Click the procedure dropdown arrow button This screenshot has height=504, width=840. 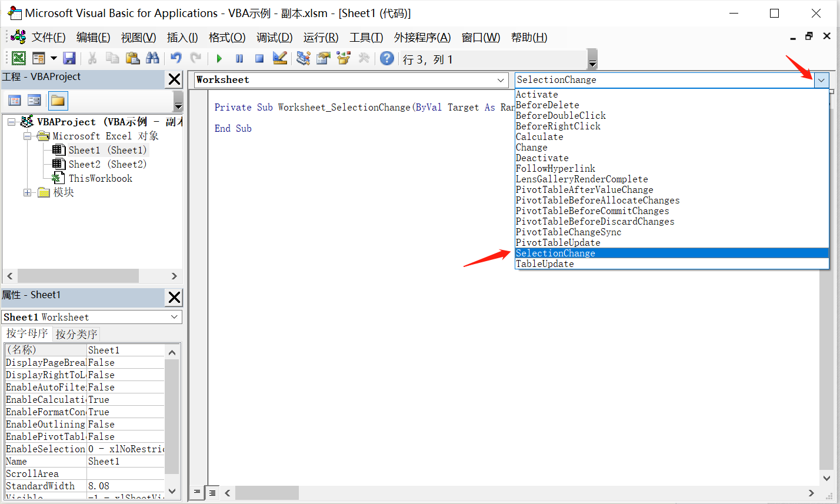point(822,80)
